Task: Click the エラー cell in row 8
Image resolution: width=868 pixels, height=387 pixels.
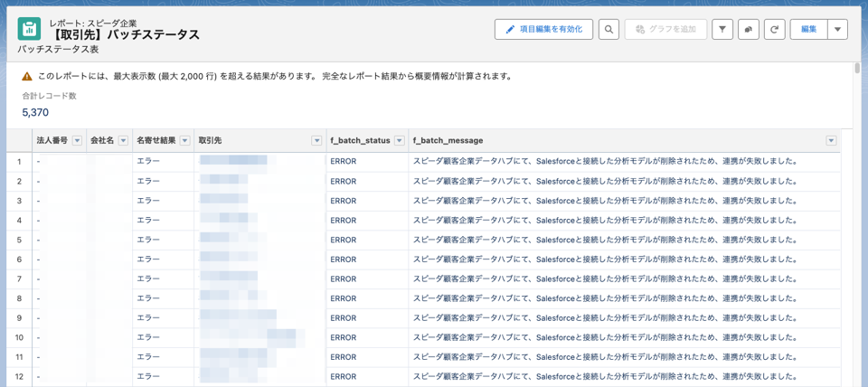Action: pyautogui.click(x=163, y=298)
